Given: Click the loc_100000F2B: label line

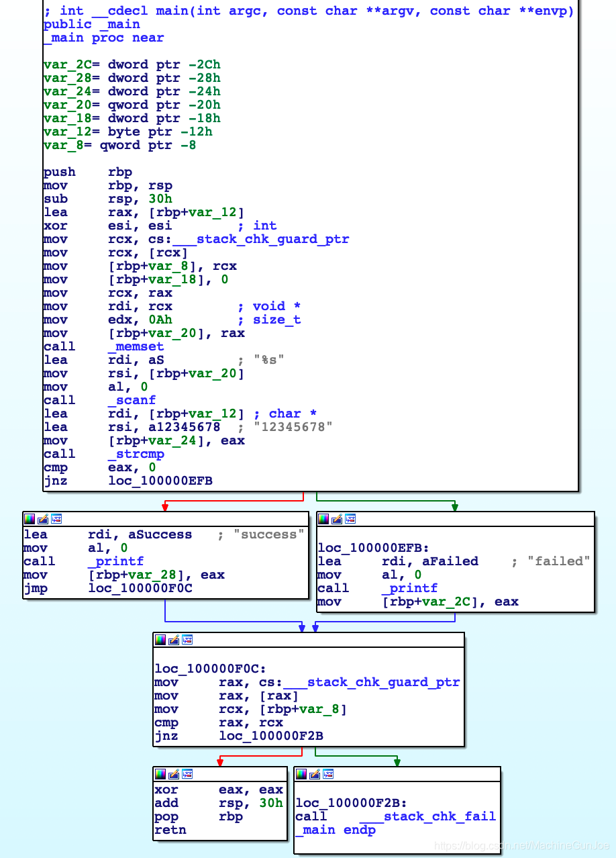Looking at the screenshot, I should pos(352,803).
